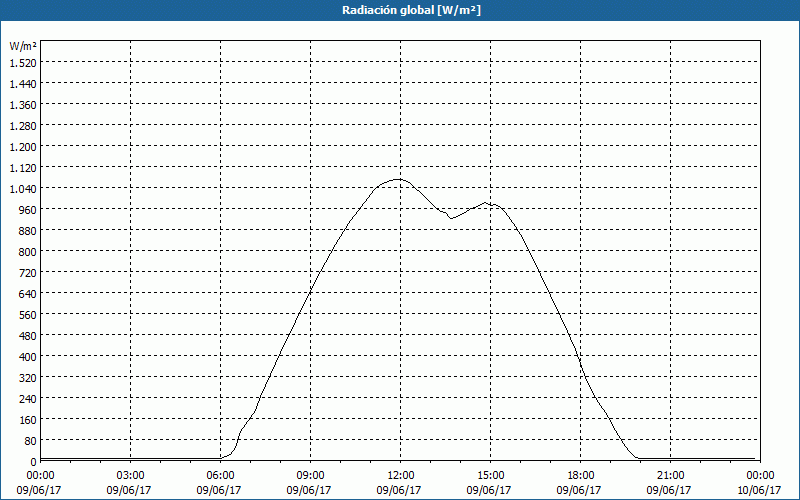Click the 06:00 time axis label
Image resolution: width=800 pixels, height=500 pixels.
tap(220, 476)
